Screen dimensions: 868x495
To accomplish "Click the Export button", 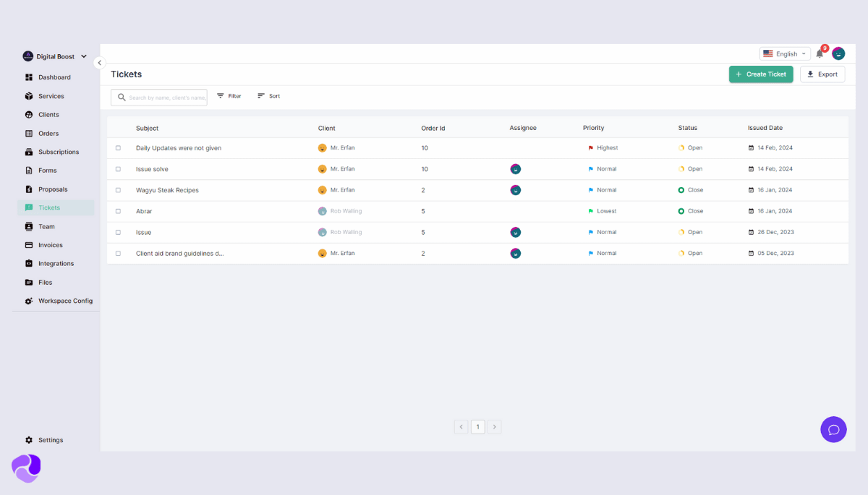I will (822, 74).
